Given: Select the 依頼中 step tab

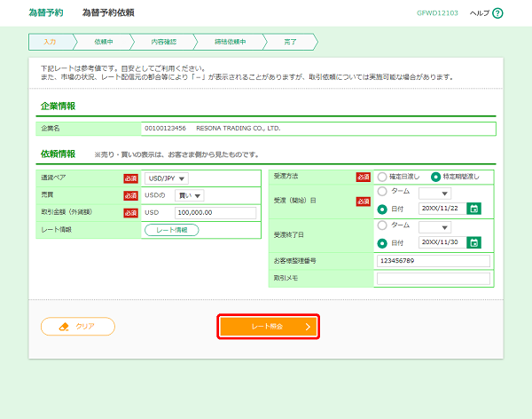Looking at the screenshot, I should [104, 42].
